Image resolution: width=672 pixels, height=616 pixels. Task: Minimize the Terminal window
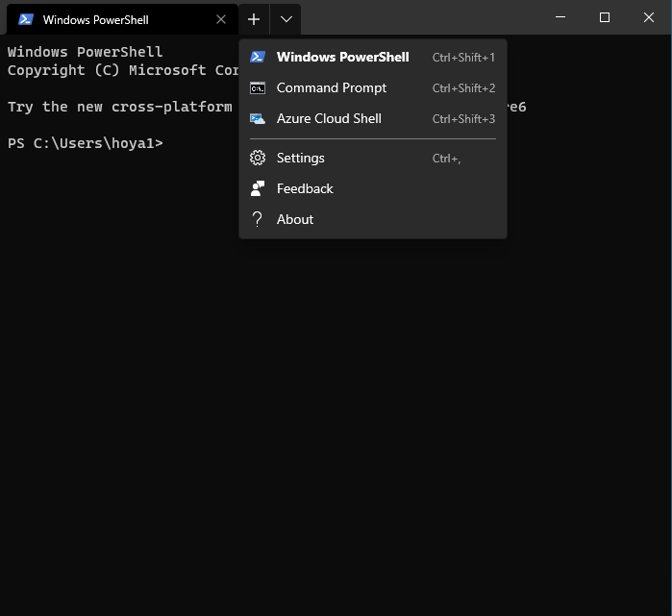[560, 17]
